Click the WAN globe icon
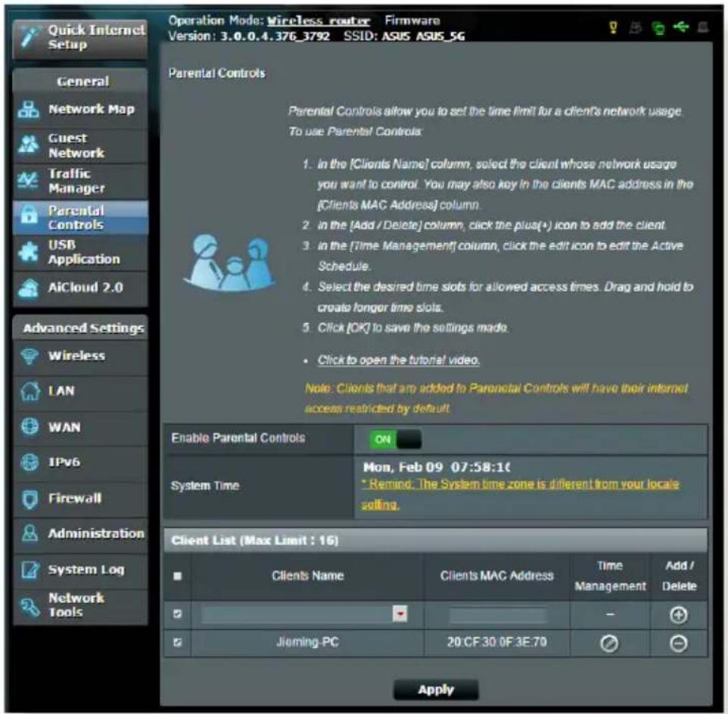The height and width of the screenshot is (714, 728). pyautogui.click(x=30, y=426)
